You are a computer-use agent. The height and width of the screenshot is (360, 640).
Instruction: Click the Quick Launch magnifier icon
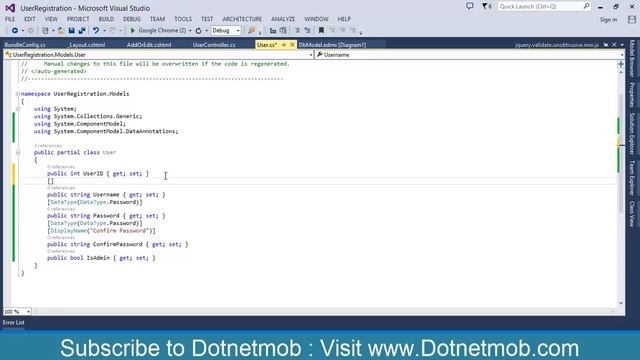tap(586, 6)
